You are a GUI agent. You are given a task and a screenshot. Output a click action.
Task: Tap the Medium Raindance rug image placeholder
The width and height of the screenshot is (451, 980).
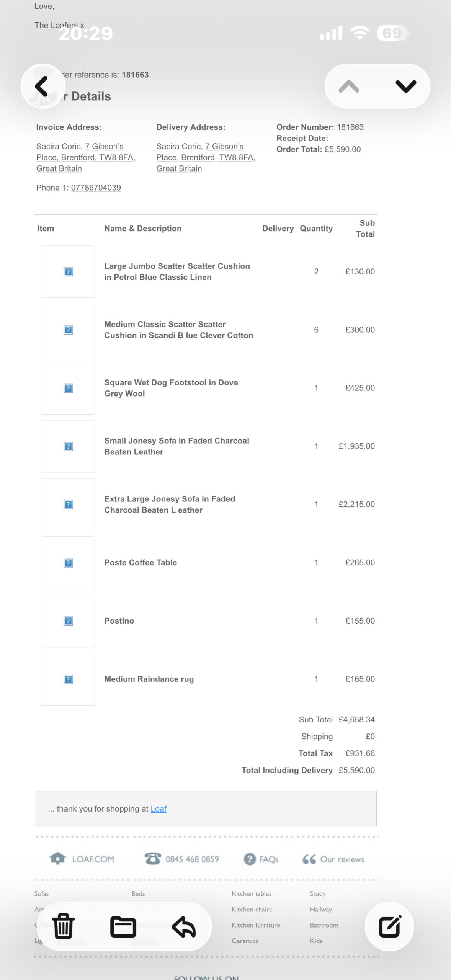coord(68,679)
